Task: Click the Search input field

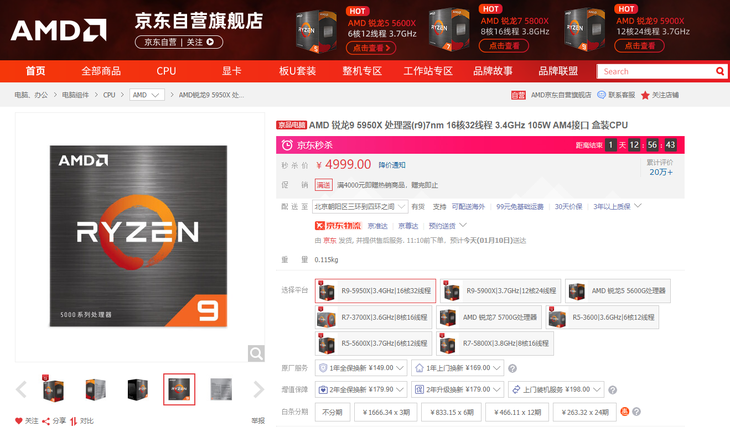Action: 656,71
